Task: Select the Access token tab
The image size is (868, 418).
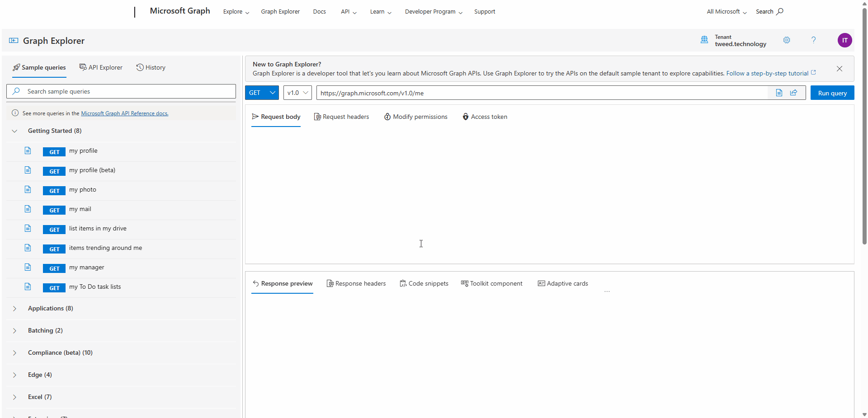Action: pos(485,117)
